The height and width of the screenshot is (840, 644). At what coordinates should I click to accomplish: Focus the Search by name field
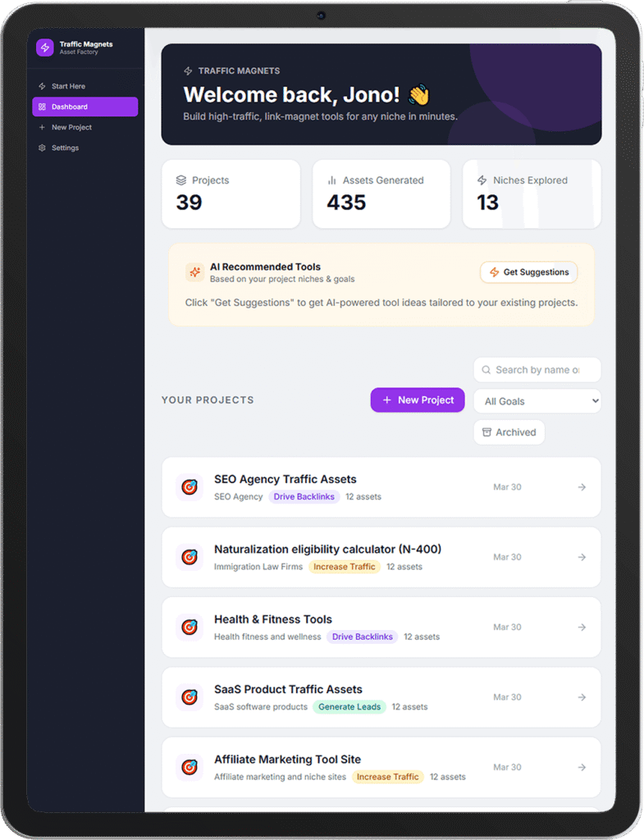[537, 370]
